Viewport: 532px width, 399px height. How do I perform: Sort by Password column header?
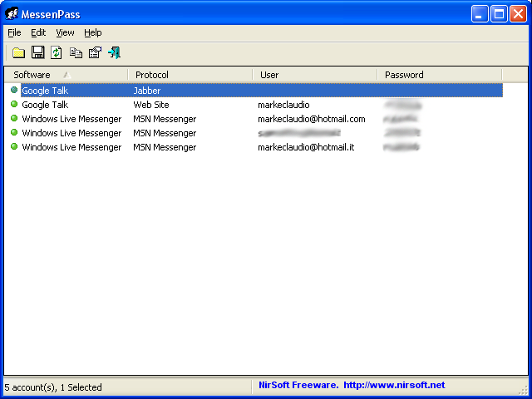440,75
